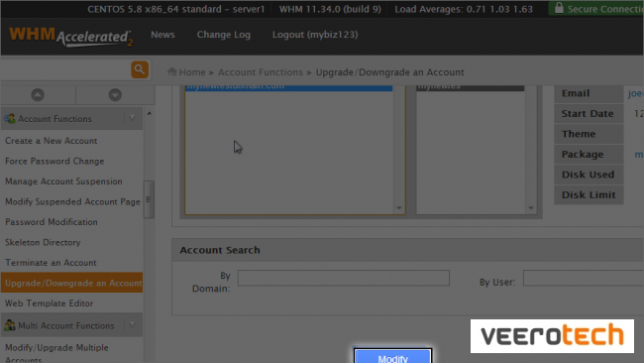Click Home breadcrumb link
The height and width of the screenshot is (363, 644).
pyautogui.click(x=192, y=72)
